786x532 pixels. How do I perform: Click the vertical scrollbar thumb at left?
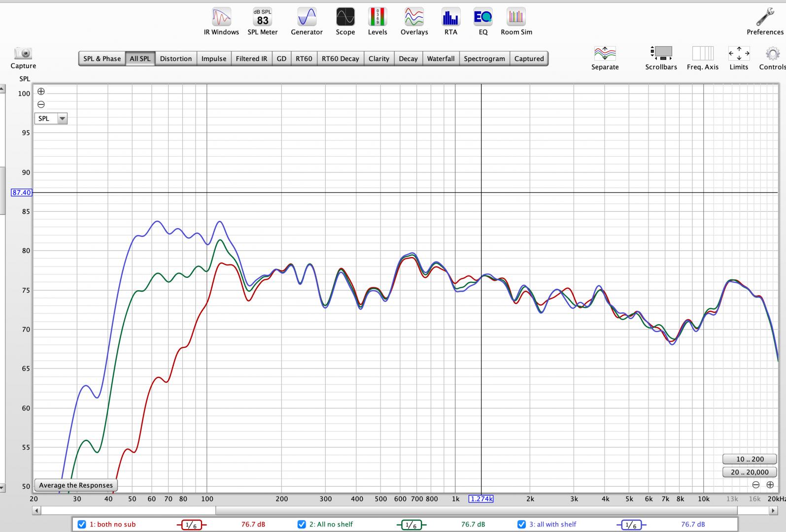tap(2, 191)
